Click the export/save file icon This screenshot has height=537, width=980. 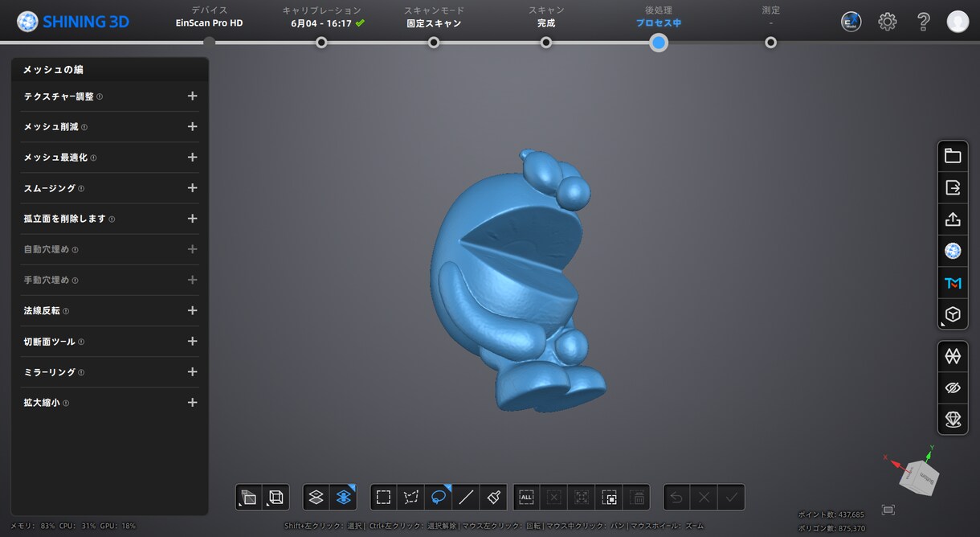click(x=953, y=187)
